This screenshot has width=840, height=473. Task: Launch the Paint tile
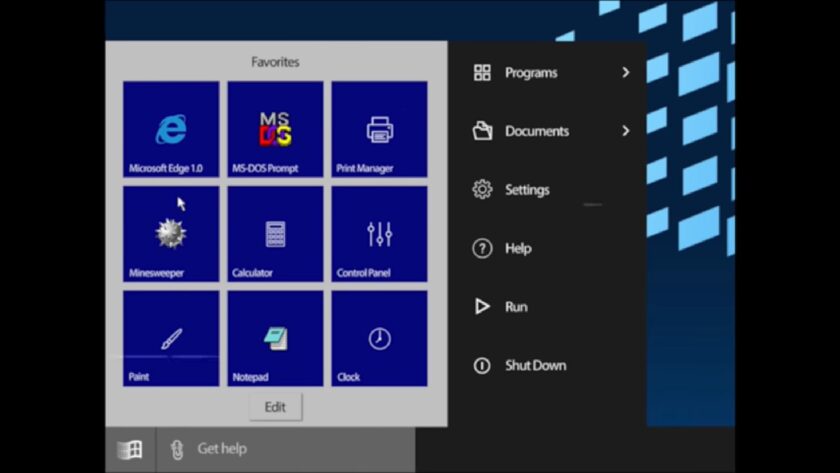point(171,338)
